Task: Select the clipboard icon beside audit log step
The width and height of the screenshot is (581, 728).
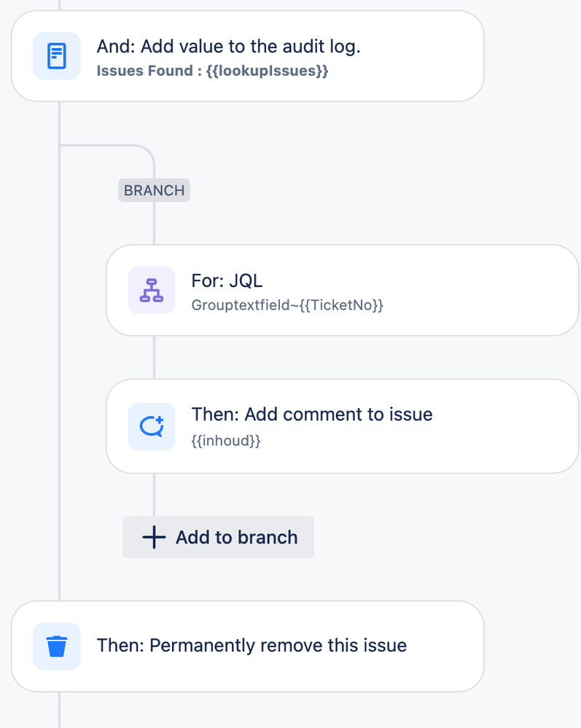Action: pyautogui.click(x=56, y=56)
